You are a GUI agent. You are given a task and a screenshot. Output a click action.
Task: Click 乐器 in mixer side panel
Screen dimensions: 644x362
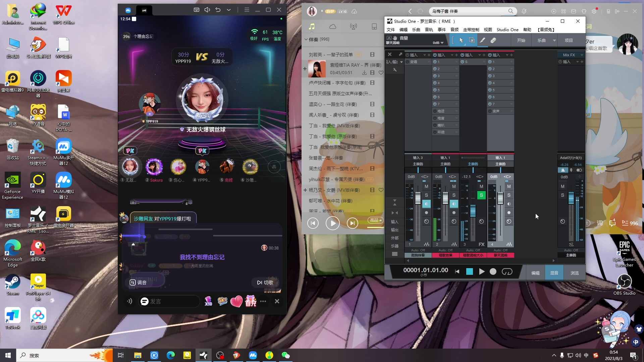tap(394, 246)
